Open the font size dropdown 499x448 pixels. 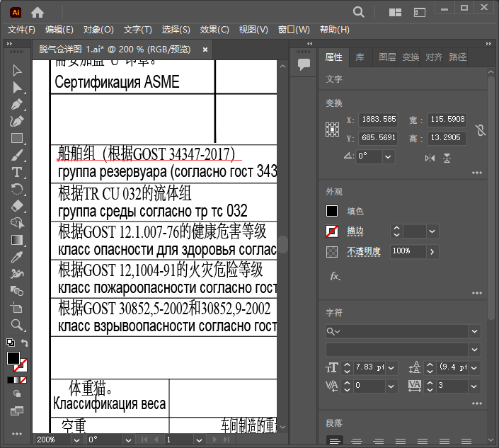tap(391, 367)
